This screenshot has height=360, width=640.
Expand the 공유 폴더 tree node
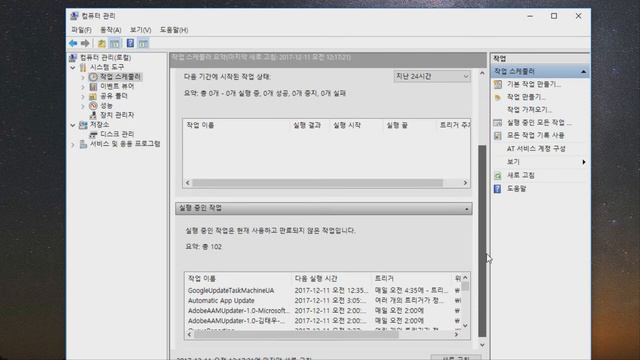pos(83,96)
